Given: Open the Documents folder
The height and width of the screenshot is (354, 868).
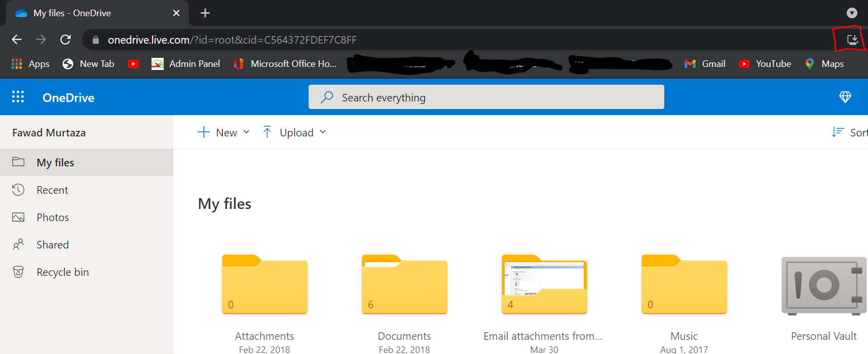Looking at the screenshot, I should point(404,284).
